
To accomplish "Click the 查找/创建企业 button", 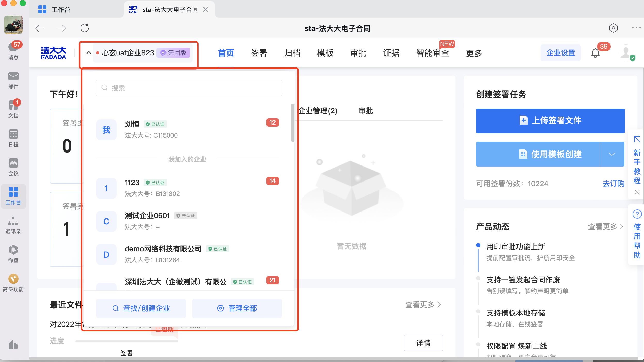I will pyautogui.click(x=141, y=308).
